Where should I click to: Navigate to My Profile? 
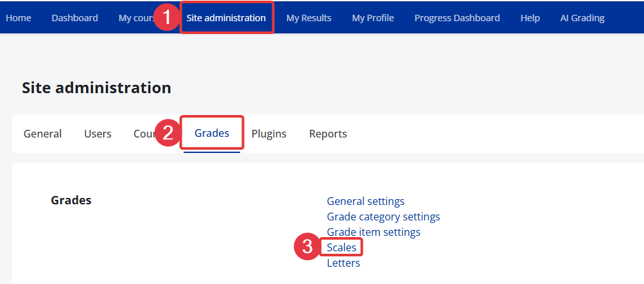372,18
